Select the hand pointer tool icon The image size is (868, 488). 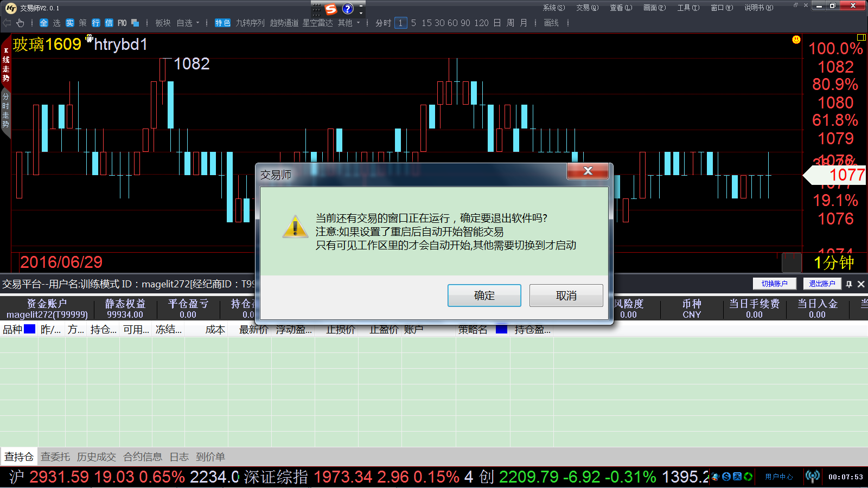coord(20,23)
